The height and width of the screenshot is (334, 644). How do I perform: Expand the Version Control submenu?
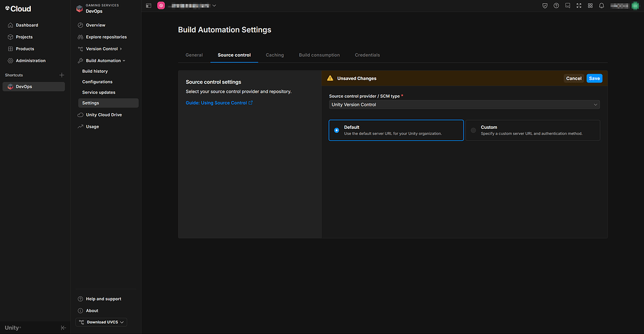tap(121, 49)
